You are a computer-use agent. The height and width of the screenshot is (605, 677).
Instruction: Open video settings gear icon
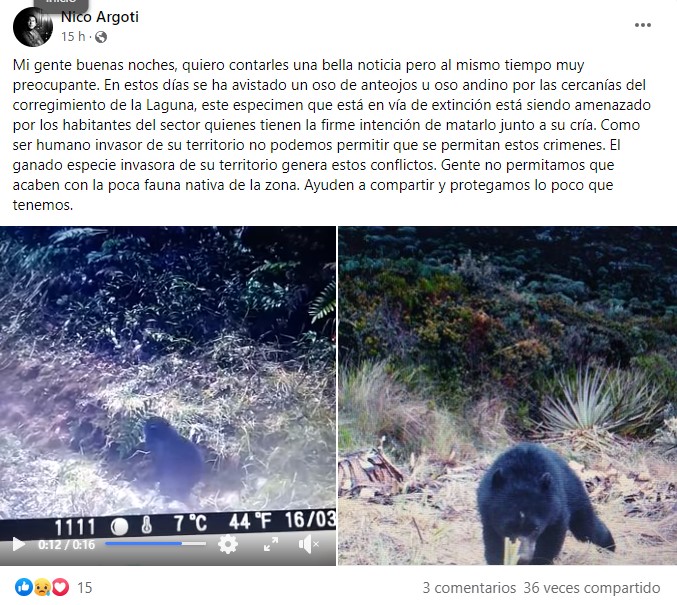tap(228, 544)
